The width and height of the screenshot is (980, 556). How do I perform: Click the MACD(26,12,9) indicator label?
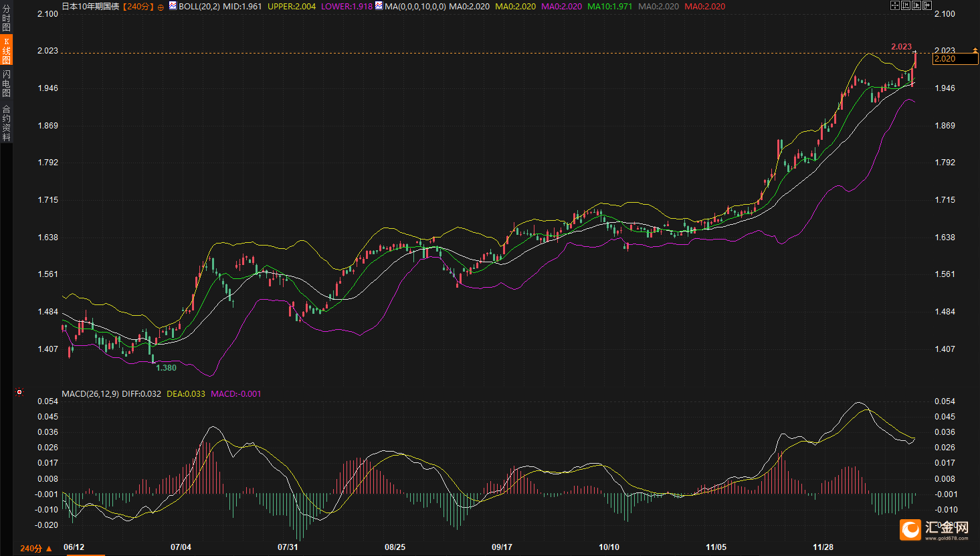coord(90,394)
